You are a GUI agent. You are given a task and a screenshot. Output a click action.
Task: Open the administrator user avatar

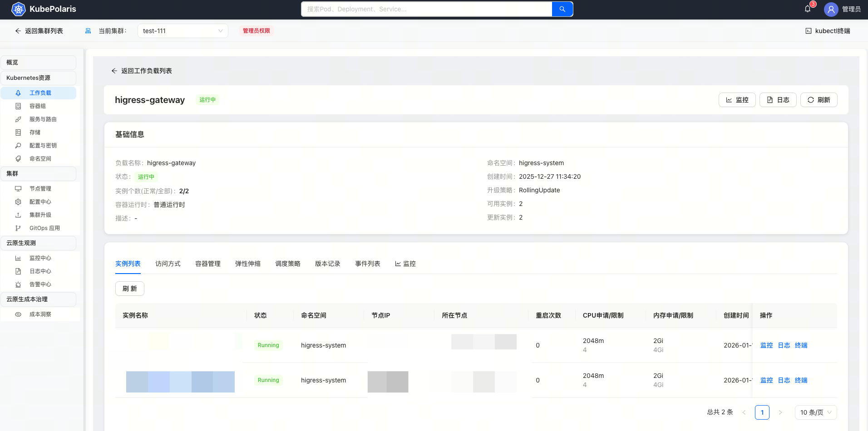tap(831, 9)
